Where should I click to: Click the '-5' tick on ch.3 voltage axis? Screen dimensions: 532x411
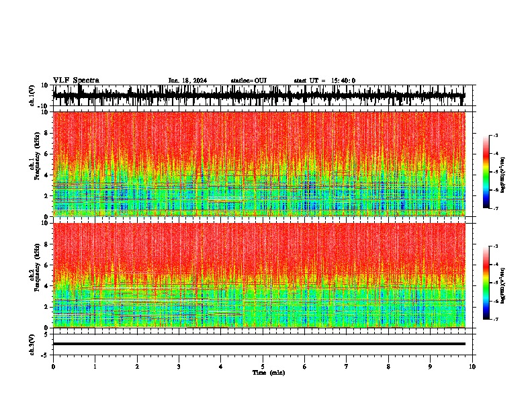pos(46,355)
